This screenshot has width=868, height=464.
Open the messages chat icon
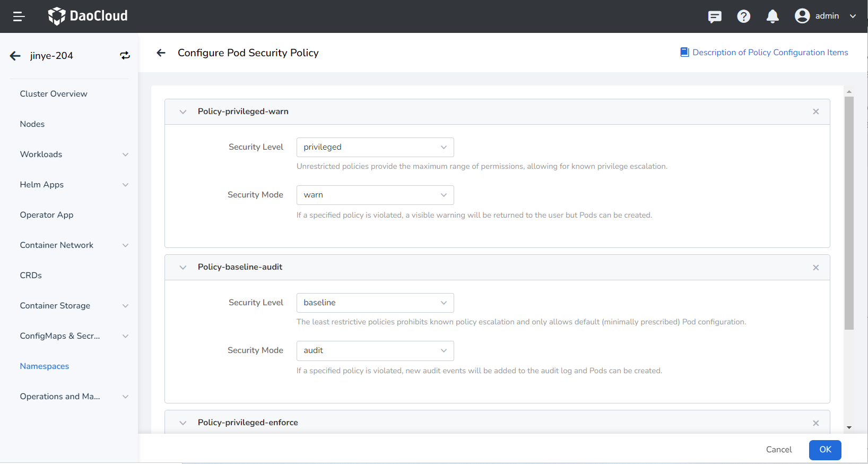(x=715, y=16)
